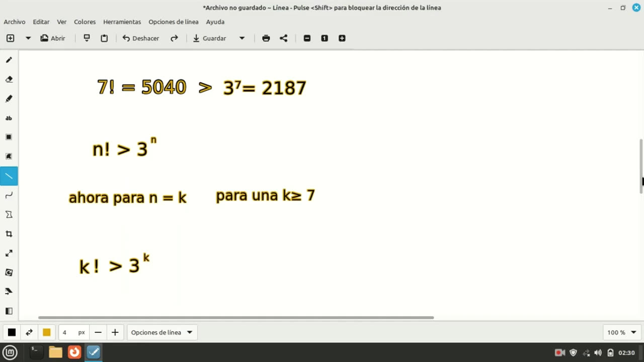Select the Pencil tool

pyautogui.click(x=9, y=60)
